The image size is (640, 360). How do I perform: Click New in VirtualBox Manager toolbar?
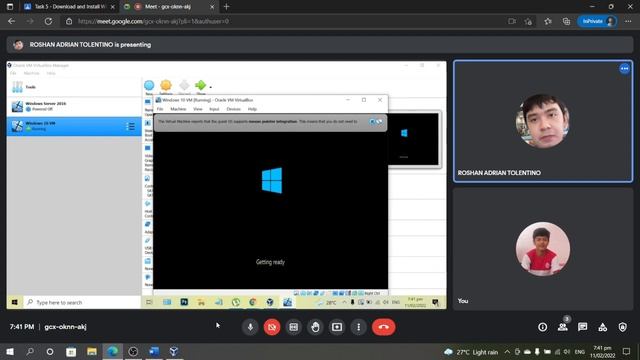coord(149,87)
